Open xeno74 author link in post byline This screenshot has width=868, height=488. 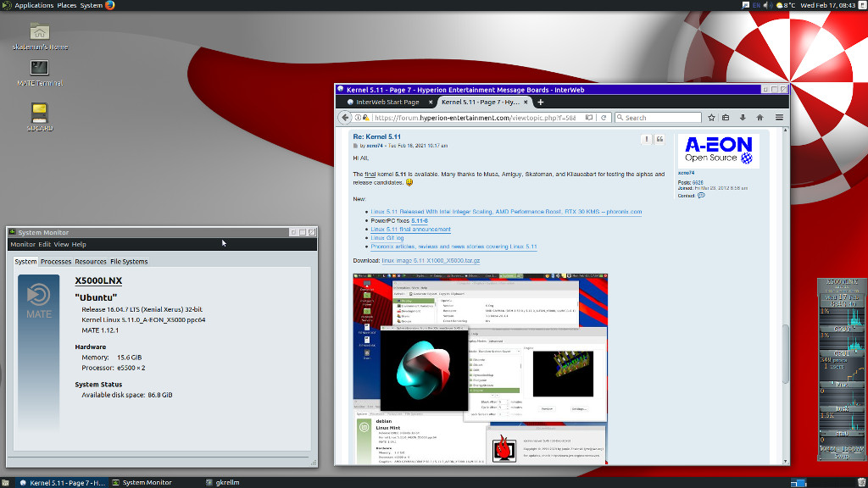click(374, 146)
